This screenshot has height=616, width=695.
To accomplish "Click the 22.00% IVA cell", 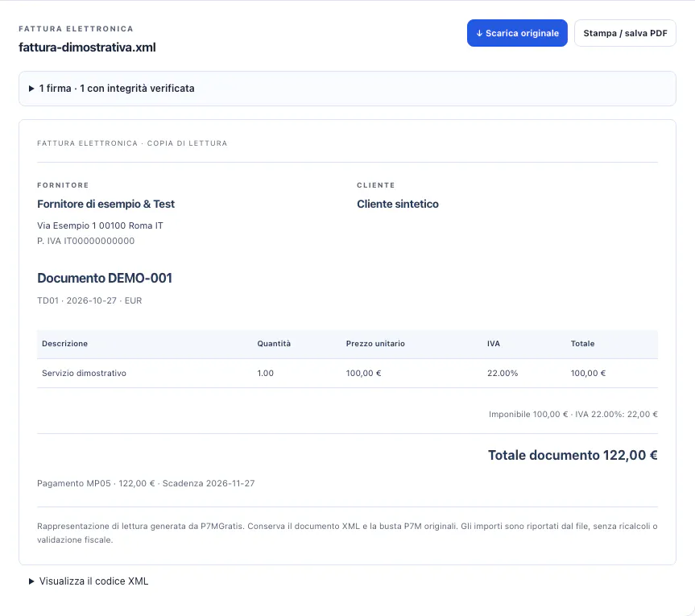I will click(503, 373).
